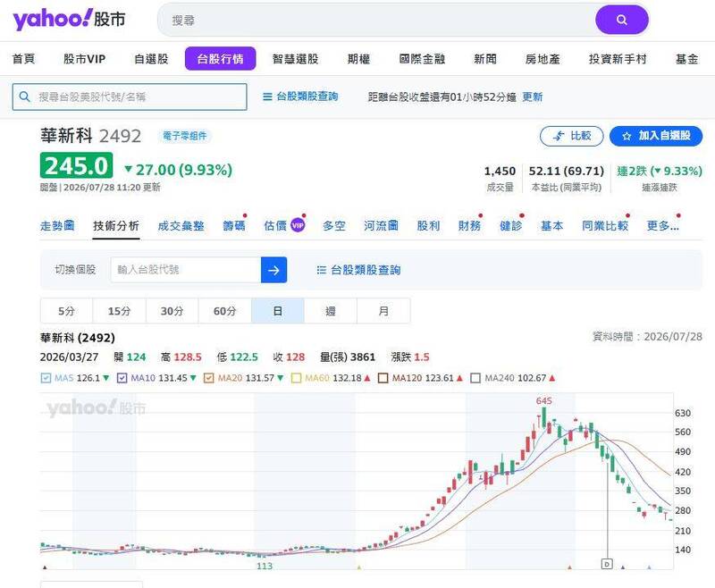
Task: Go to 首頁 in main navigation
Action: point(24,59)
